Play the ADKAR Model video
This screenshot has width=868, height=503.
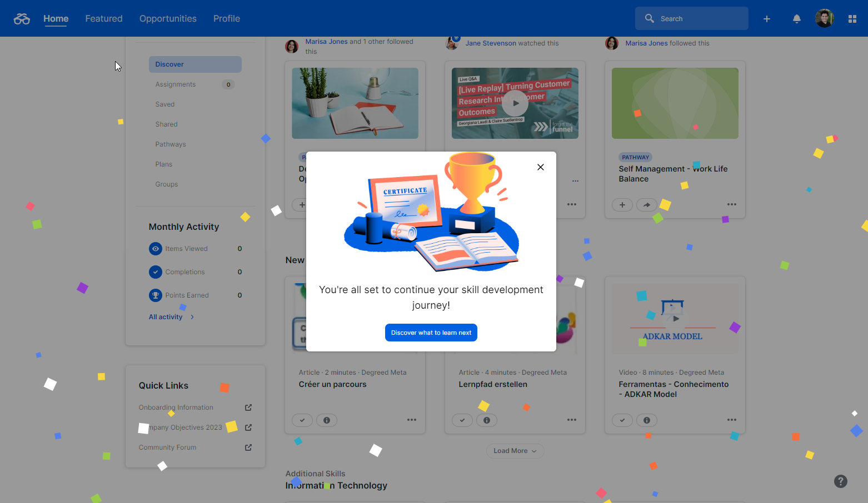coord(675,319)
